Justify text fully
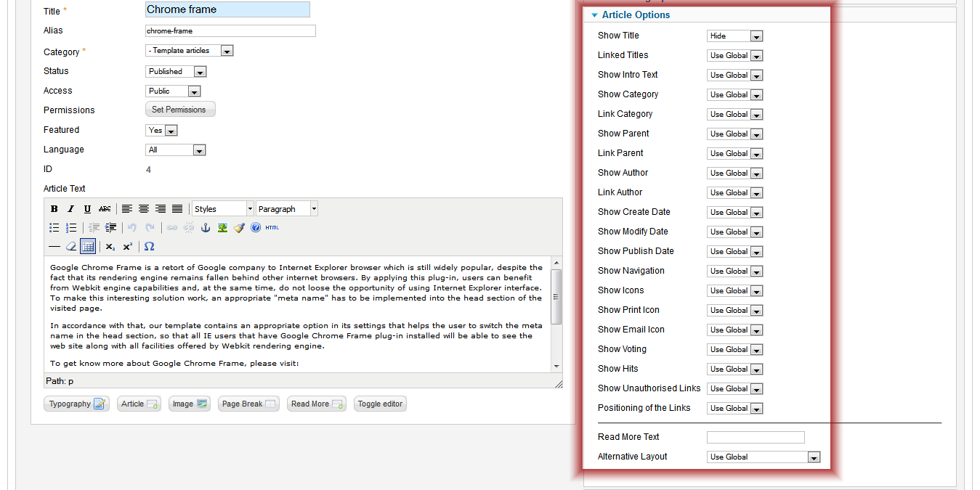The width and height of the screenshot is (980, 490). pos(177,209)
